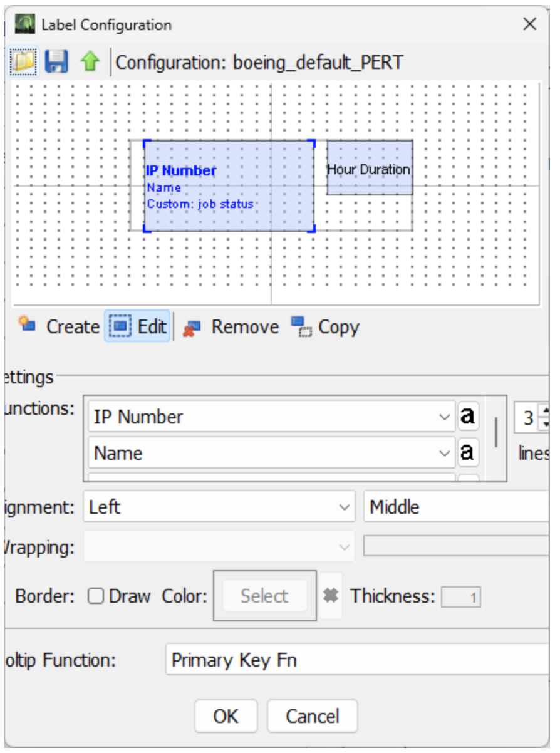
Task: Click the clear border color icon
Action: click(331, 596)
